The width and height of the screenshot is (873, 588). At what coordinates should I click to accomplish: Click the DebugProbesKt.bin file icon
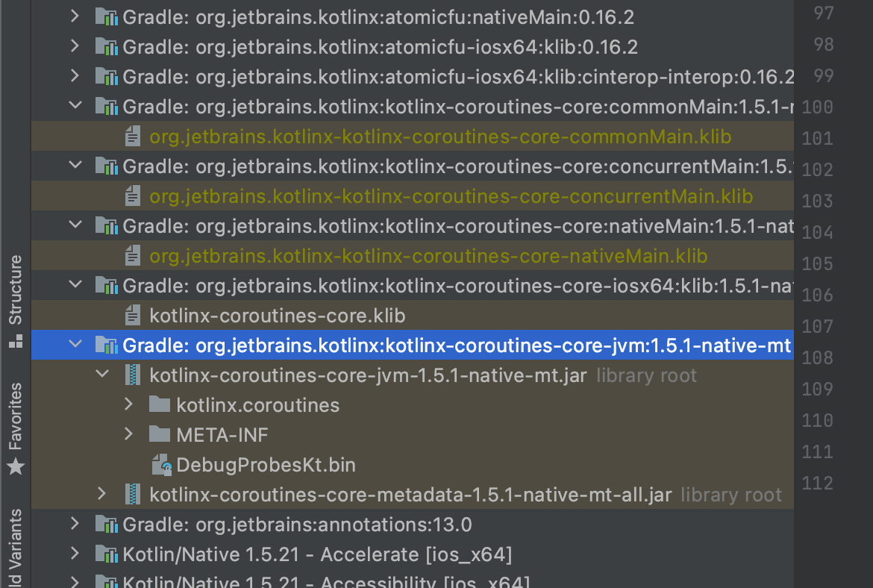point(162,465)
